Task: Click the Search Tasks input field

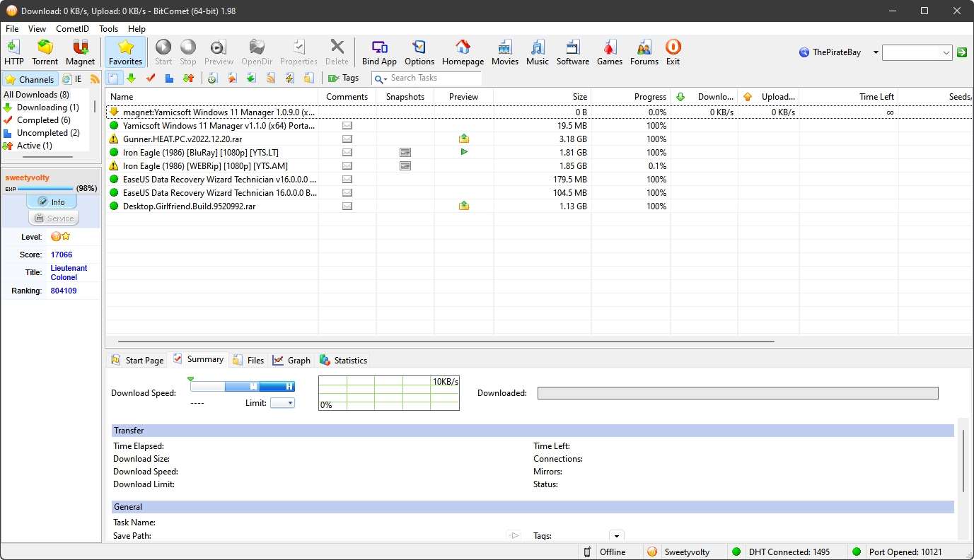Action: coord(433,78)
